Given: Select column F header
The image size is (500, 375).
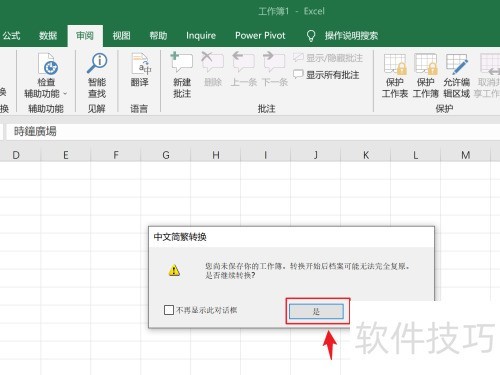Looking at the screenshot, I should 116,155.
